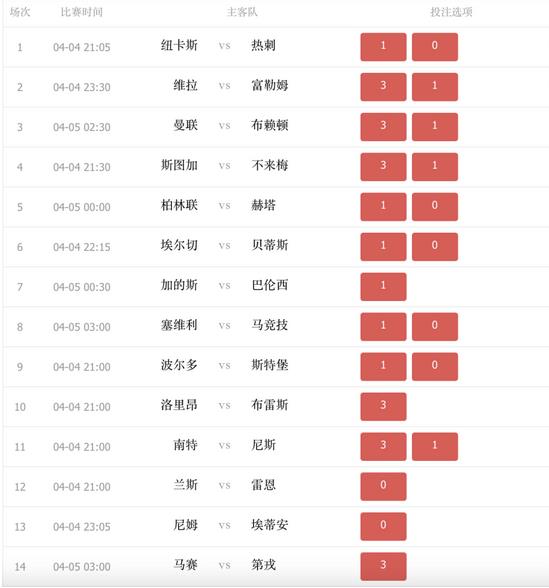Select option 0 for 尼姆 vs 埃蒂安

click(383, 526)
